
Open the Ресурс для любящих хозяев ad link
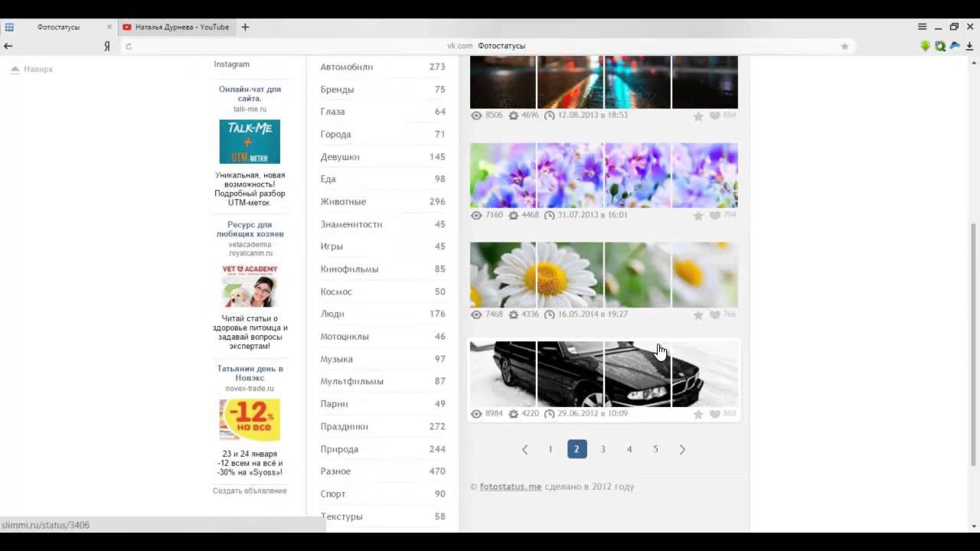(x=250, y=229)
